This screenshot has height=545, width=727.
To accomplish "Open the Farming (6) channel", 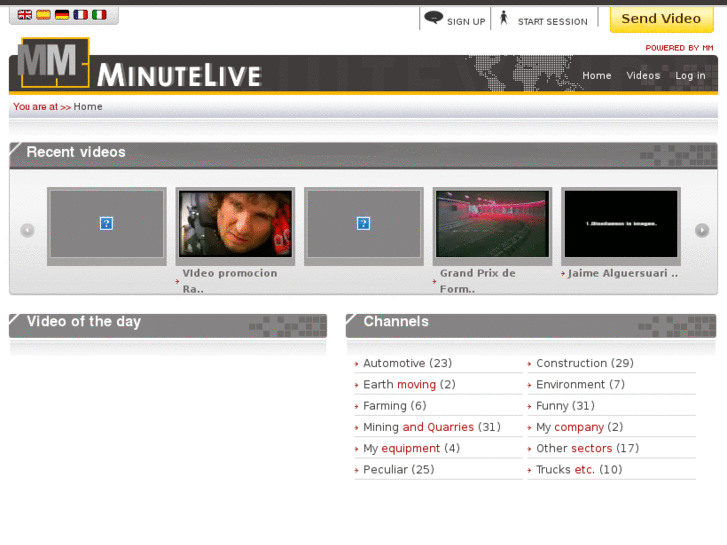I will pyautogui.click(x=395, y=406).
